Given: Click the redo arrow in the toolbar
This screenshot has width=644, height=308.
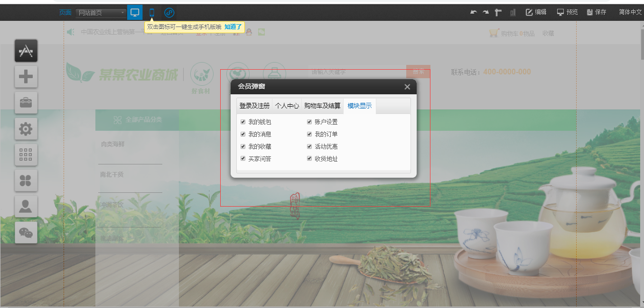Looking at the screenshot, I should [485, 12].
